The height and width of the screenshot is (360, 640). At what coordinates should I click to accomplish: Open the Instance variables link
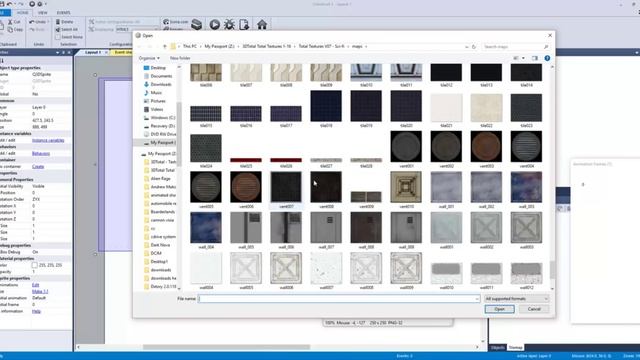(x=48, y=140)
